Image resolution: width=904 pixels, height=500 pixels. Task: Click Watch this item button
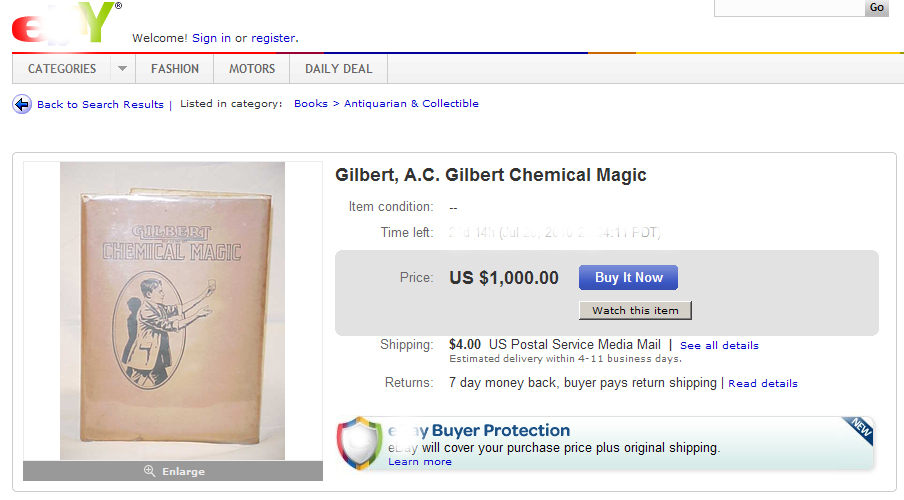(x=635, y=310)
